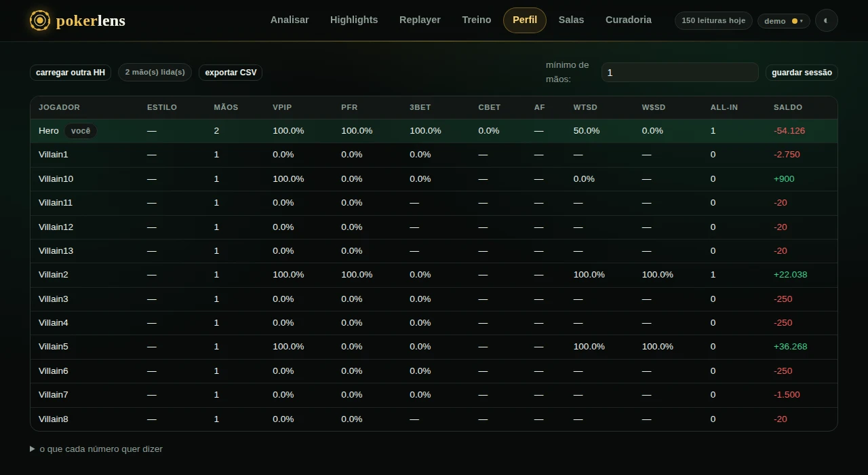
Task: Click the ALL-IN column header
Action: (724, 108)
